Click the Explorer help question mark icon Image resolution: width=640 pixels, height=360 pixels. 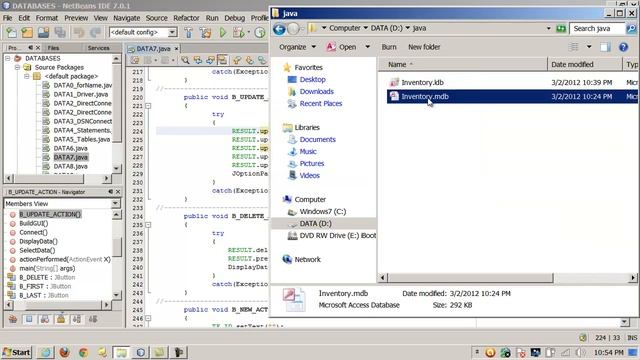(x=623, y=47)
